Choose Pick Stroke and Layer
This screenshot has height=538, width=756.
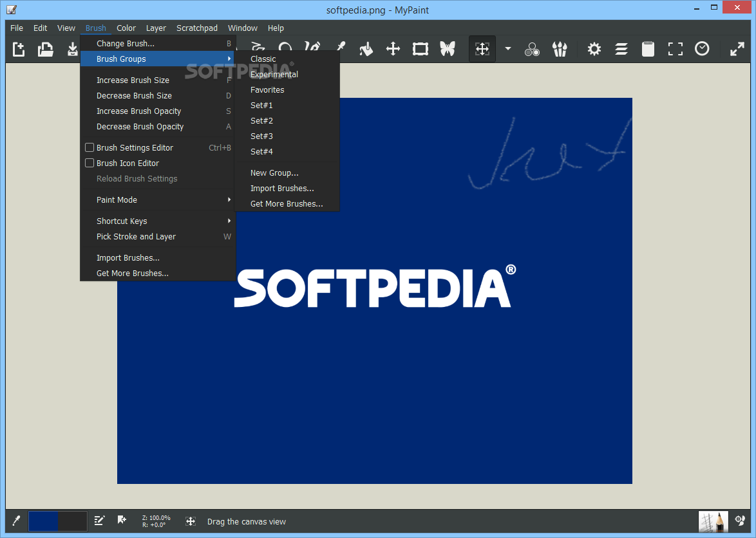pyautogui.click(x=158, y=236)
